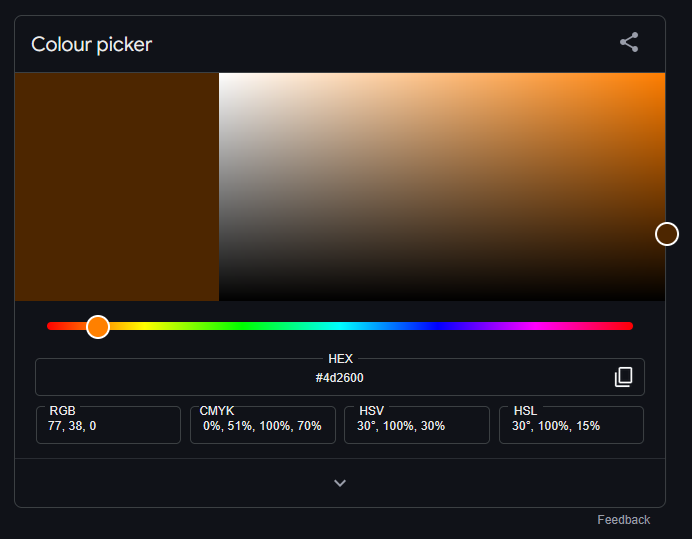Viewport: 692px width, 539px height.
Task: Copy the HEX value to clipboard
Action: [623, 377]
